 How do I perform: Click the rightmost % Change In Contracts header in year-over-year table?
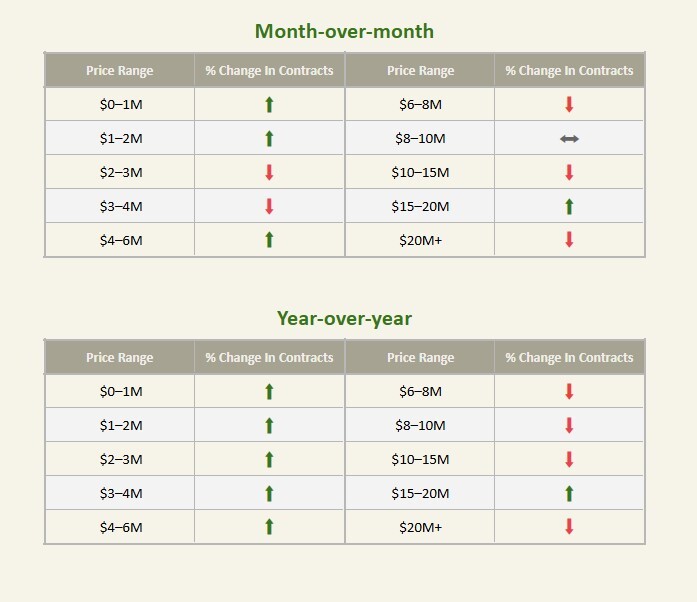[x=569, y=357]
